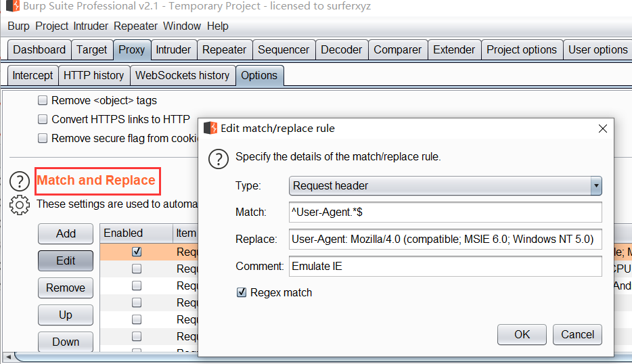Viewport: 632px width, 364px height.
Task: Move rule Down button
Action: pyautogui.click(x=66, y=342)
